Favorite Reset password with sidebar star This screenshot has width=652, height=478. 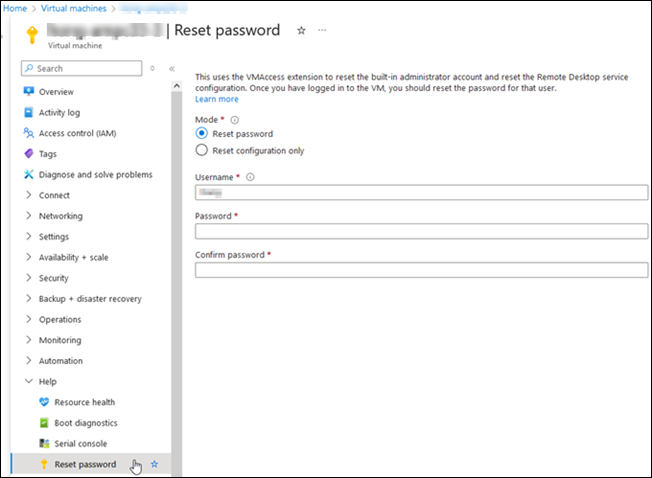coord(154,464)
